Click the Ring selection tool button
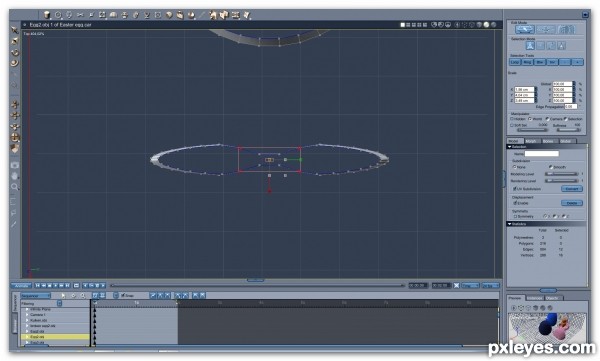The image size is (600, 361). pyautogui.click(x=527, y=62)
